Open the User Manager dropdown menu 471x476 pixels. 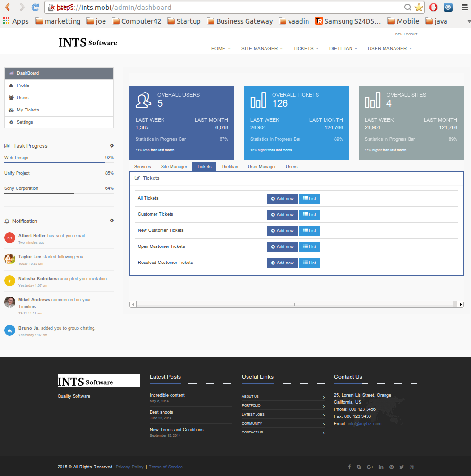click(389, 48)
